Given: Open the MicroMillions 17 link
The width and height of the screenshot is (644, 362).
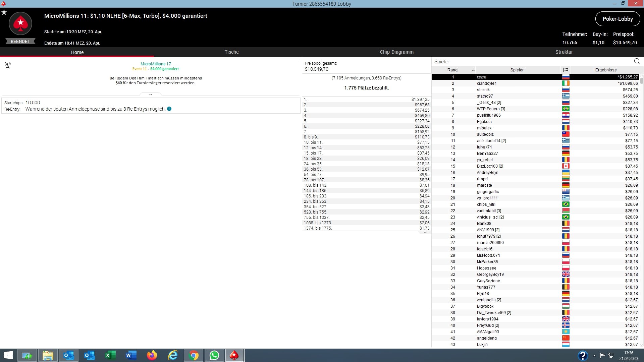Looking at the screenshot, I should 156,64.
